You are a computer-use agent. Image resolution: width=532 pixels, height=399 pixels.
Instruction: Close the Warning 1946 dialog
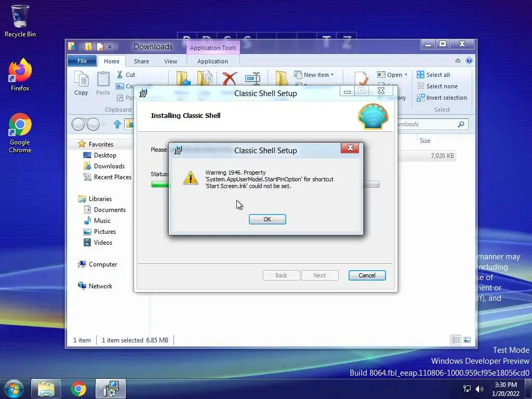(x=350, y=148)
